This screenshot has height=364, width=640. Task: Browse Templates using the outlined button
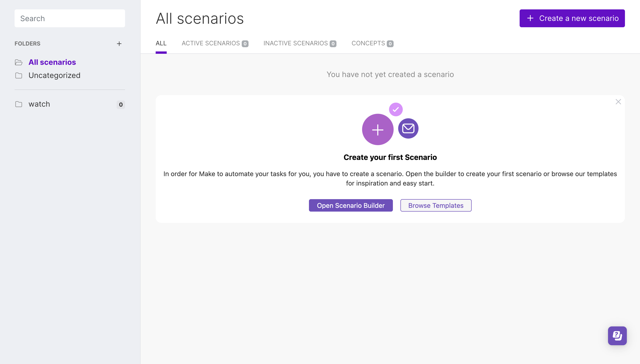click(x=436, y=205)
